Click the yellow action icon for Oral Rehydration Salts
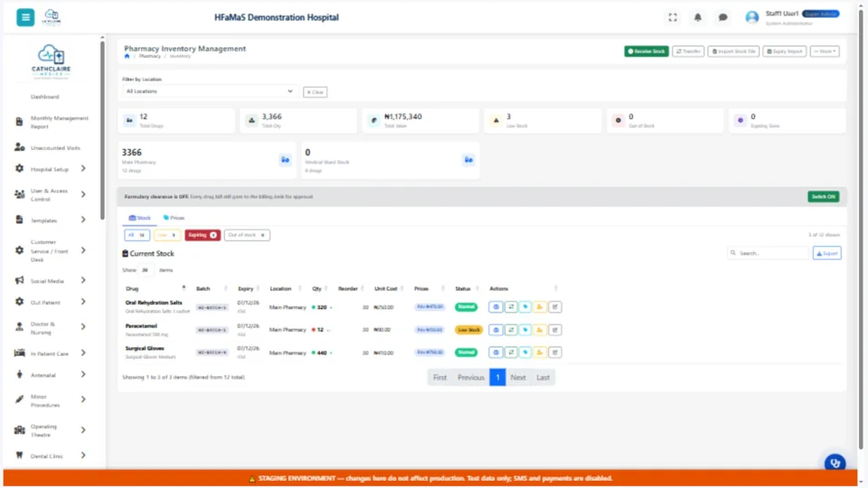Viewport: 868px width, 488px height. [539, 307]
